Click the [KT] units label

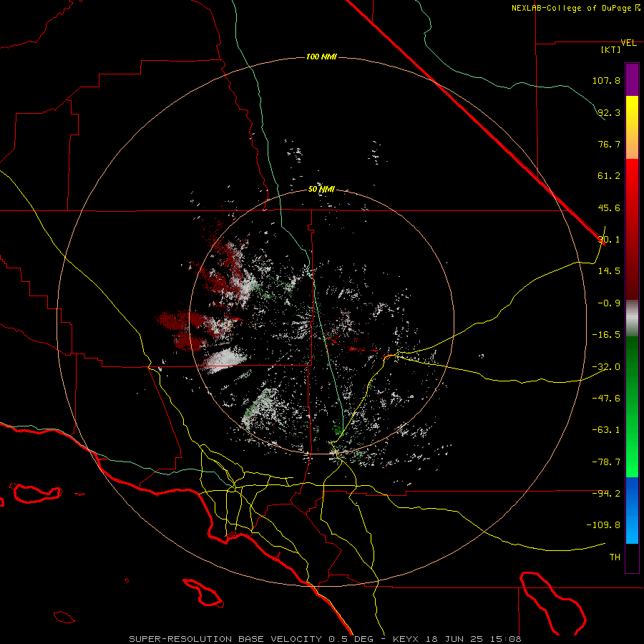coord(611,49)
